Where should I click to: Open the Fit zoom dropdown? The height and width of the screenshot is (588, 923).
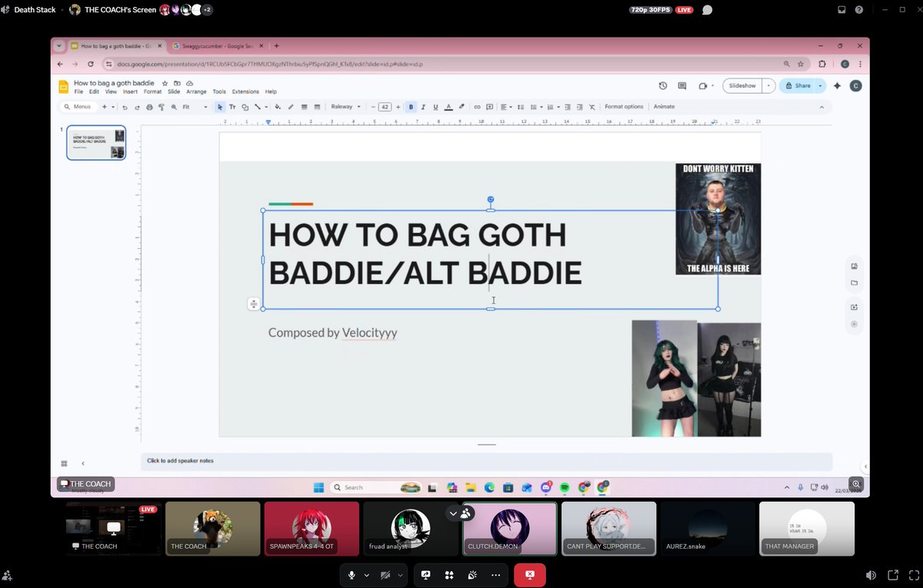coord(195,107)
